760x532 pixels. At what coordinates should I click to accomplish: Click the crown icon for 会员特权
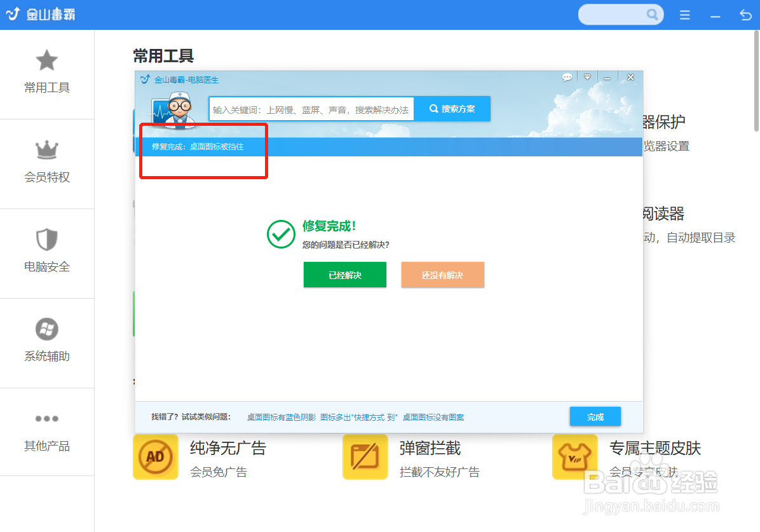[47, 150]
